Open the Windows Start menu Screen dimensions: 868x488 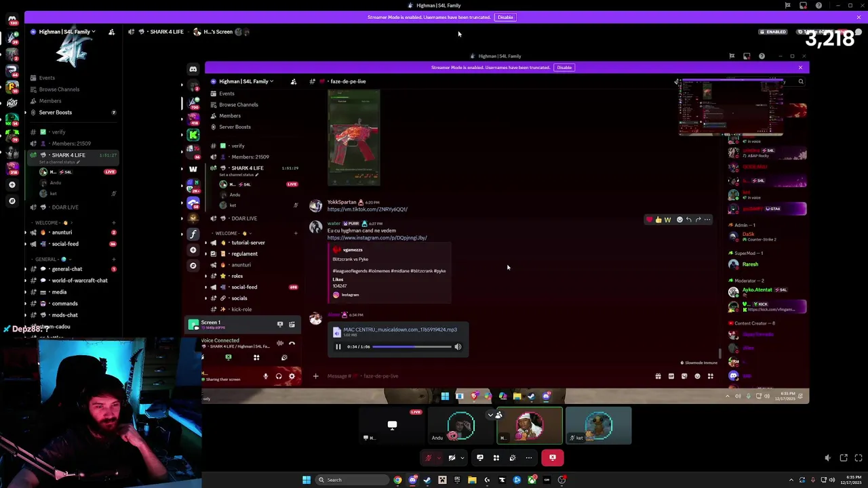coord(307,480)
